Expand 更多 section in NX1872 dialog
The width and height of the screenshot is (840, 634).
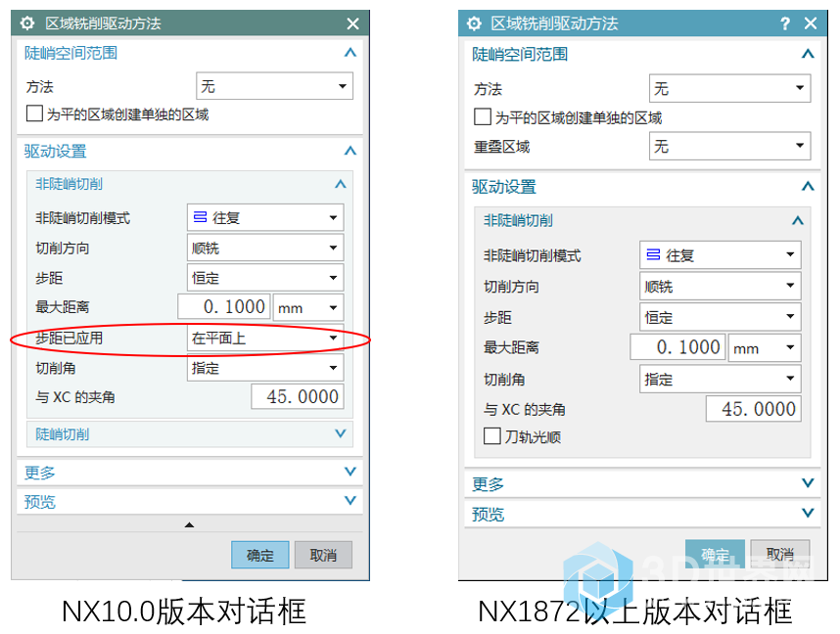tap(808, 483)
